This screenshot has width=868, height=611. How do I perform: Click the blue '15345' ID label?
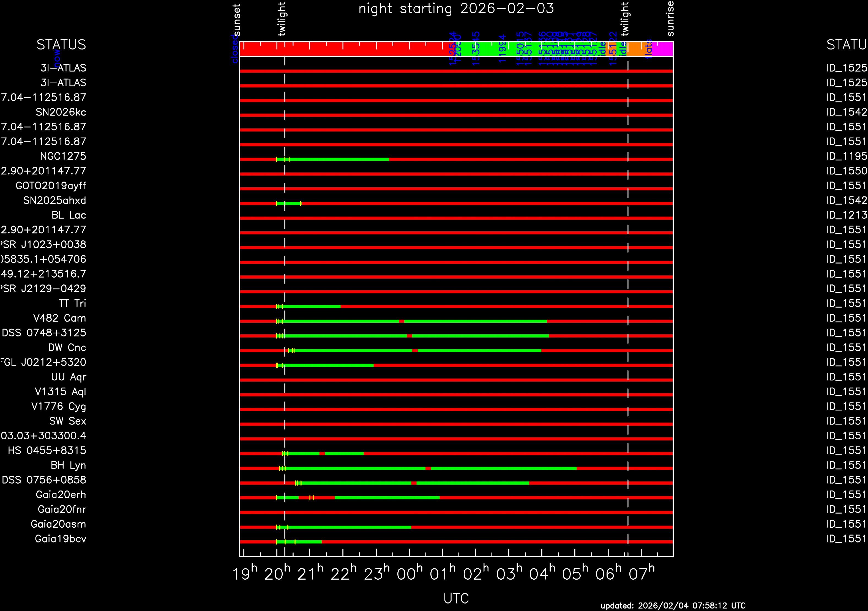click(x=476, y=48)
